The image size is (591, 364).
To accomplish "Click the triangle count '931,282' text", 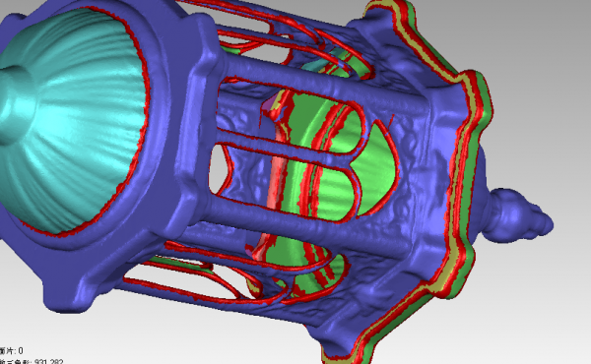I will point(48,362).
